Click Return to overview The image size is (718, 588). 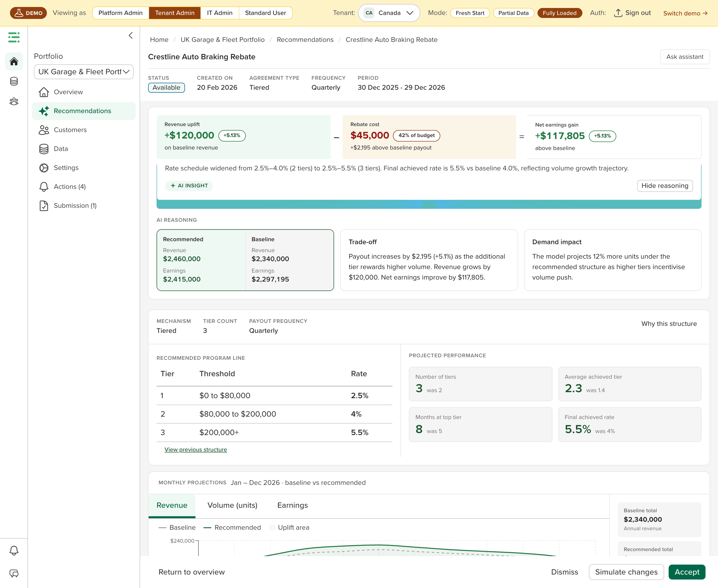191,572
